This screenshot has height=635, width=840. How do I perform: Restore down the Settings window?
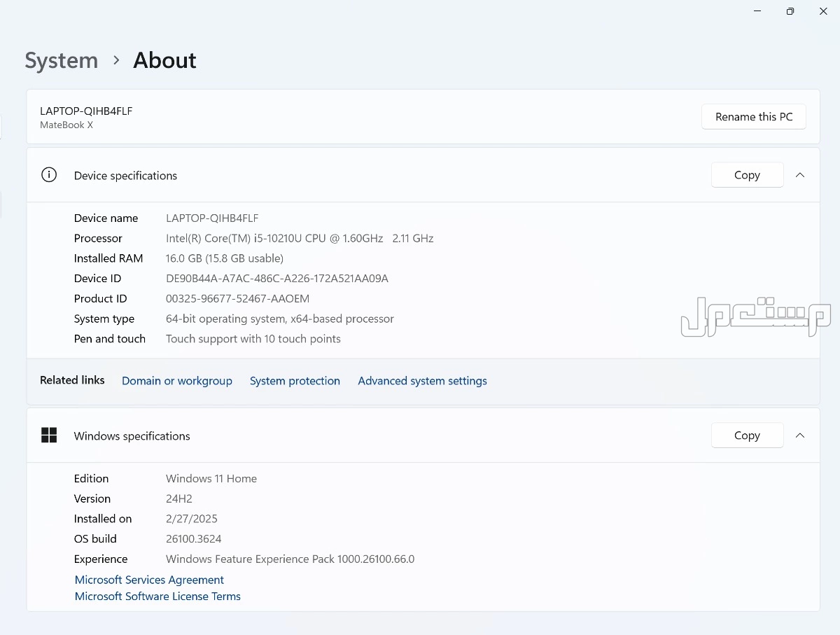tap(790, 11)
